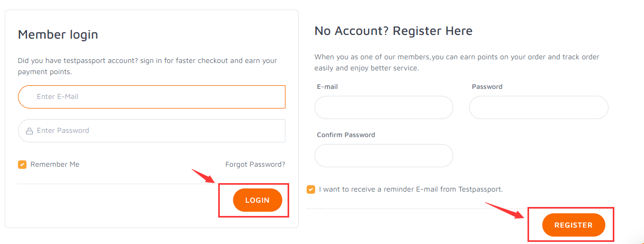644x244 pixels.
Task: Focus the registration E-mail input box
Action: (x=384, y=107)
